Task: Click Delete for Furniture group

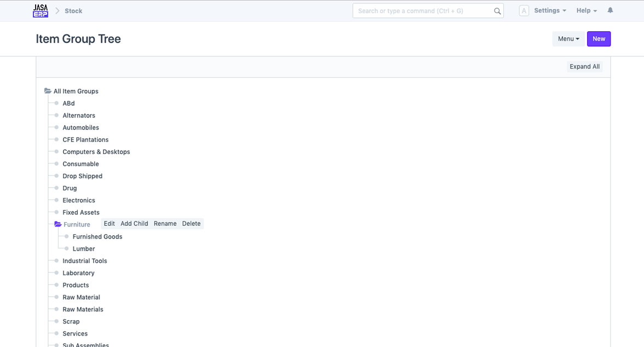Action: pos(191,224)
